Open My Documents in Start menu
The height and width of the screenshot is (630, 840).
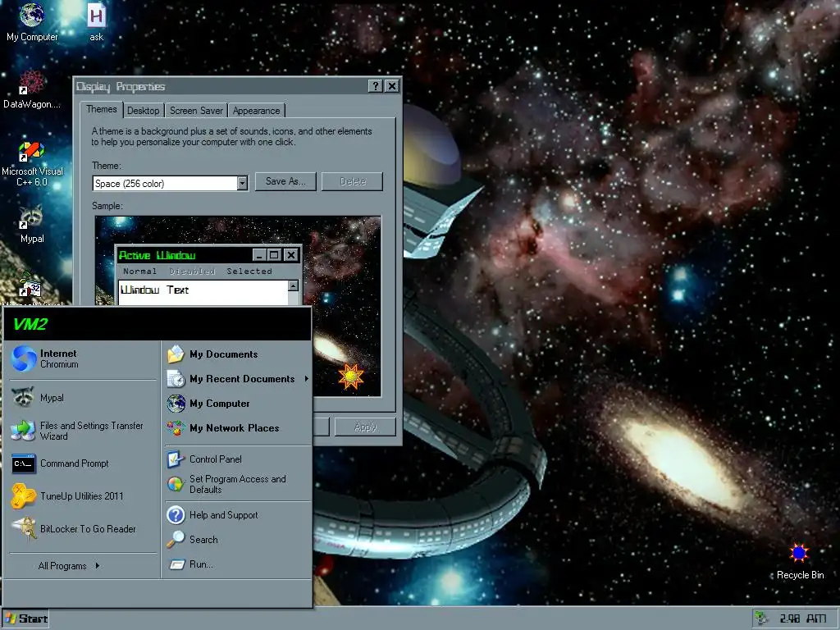click(x=237, y=354)
